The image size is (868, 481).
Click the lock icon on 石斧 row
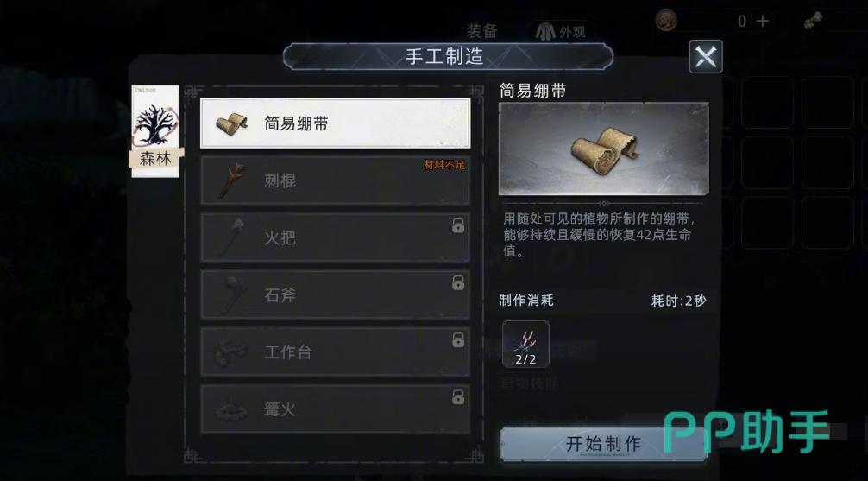458,282
